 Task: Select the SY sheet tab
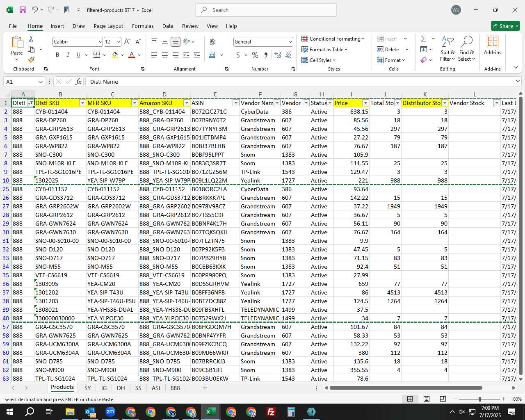(x=87, y=388)
